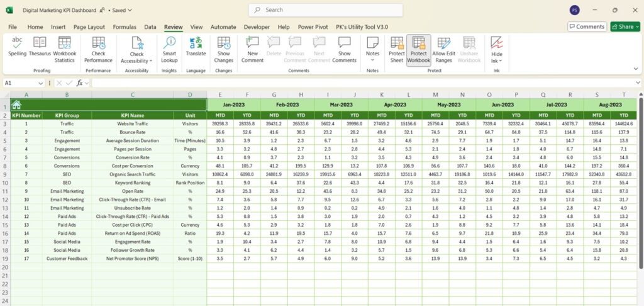Click in the formula bar input
Screen dimensions: 644x306
(363, 83)
